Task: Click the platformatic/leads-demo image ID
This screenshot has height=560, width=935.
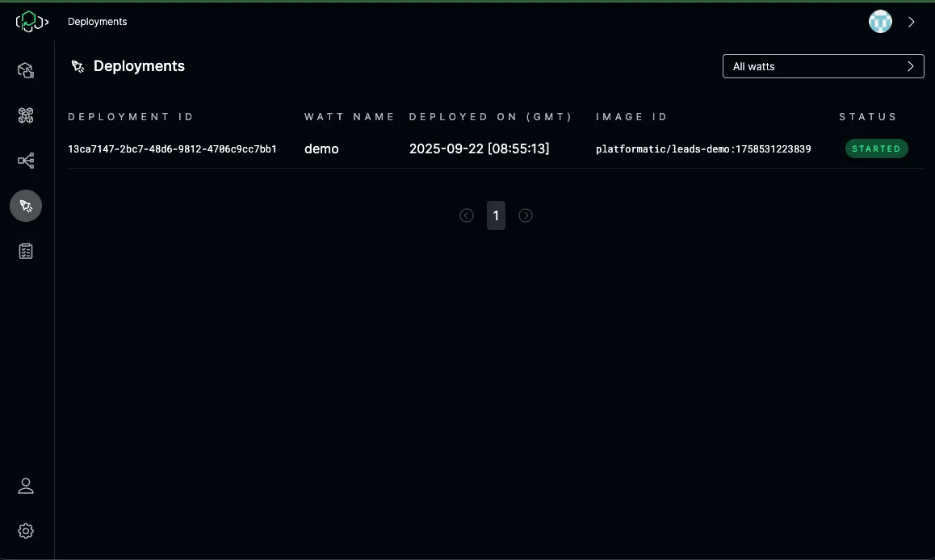Action: pos(703,149)
